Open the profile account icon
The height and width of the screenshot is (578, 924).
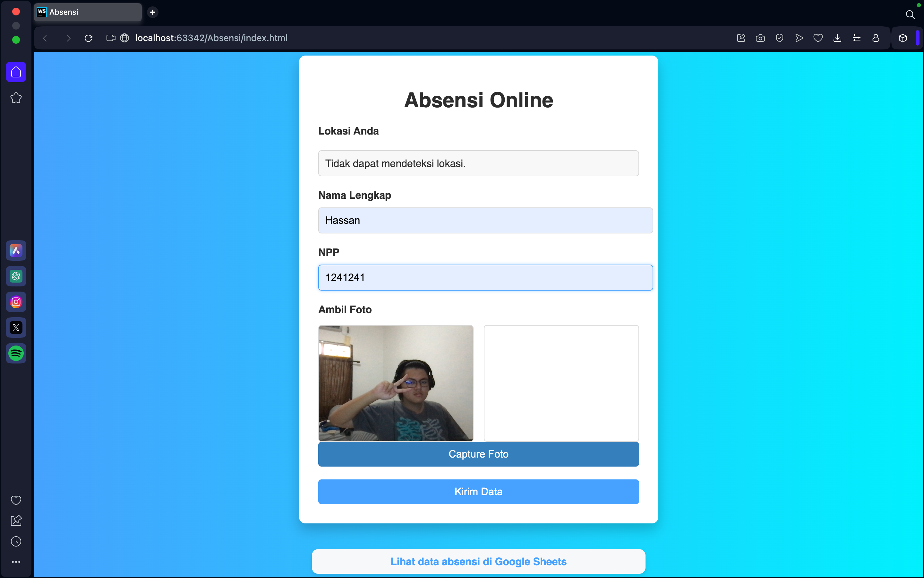click(876, 38)
